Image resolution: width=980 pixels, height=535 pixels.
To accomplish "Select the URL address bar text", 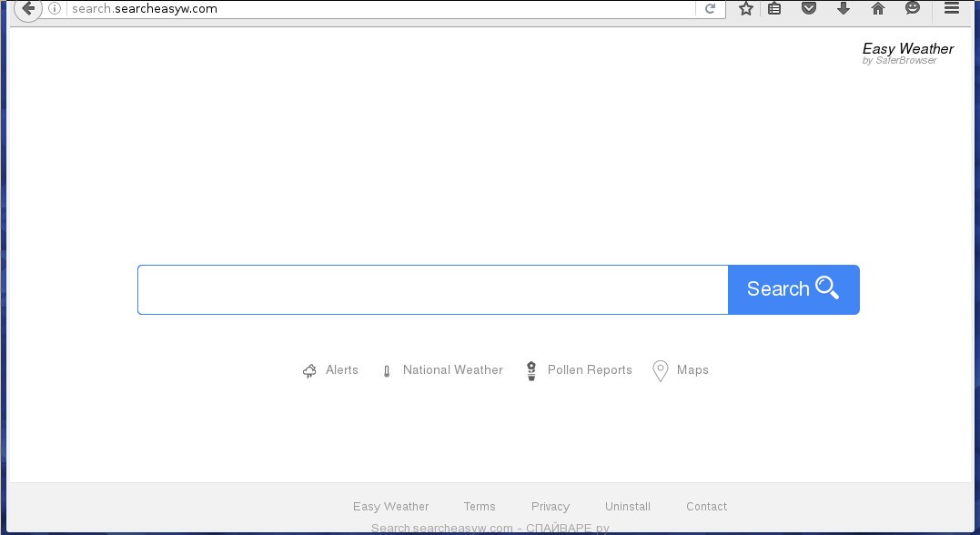I will [x=364, y=9].
